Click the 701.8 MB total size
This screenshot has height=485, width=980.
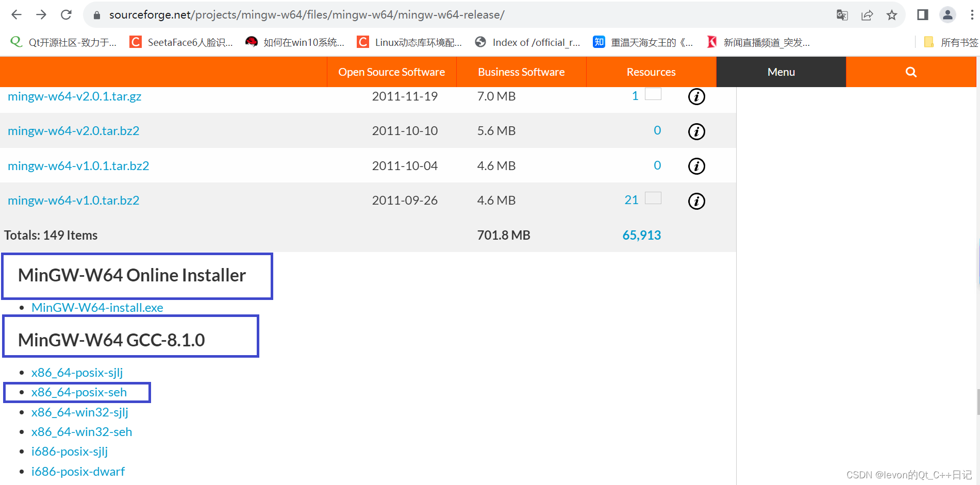[503, 236]
